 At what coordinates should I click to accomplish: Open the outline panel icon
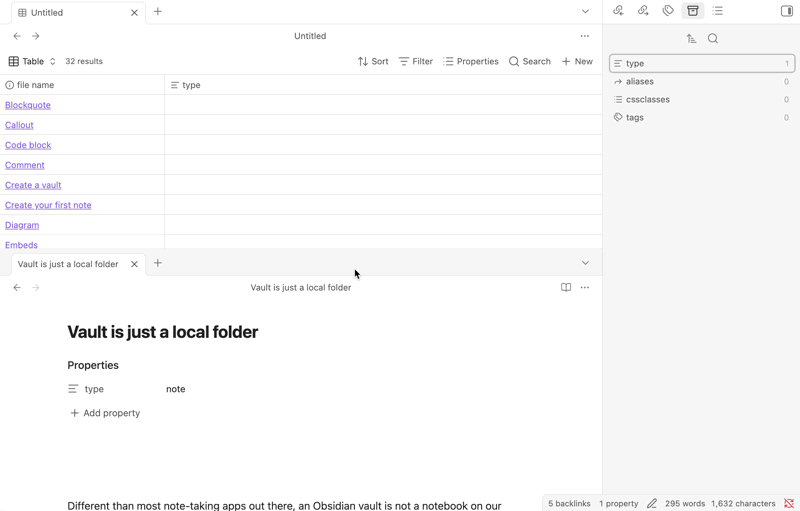tap(718, 11)
